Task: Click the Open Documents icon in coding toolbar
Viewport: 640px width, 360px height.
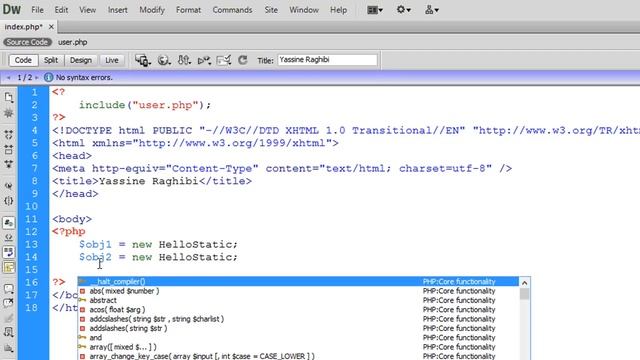Action: (x=9, y=97)
